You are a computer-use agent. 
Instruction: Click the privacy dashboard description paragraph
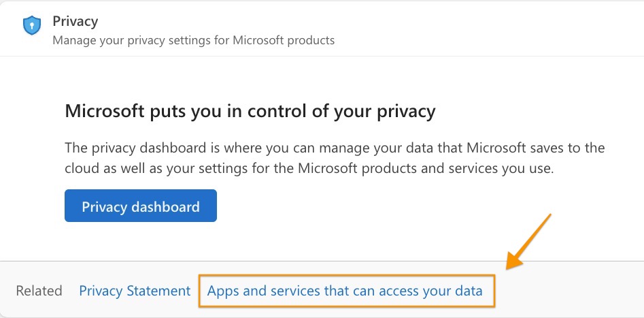click(x=335, y=158)
